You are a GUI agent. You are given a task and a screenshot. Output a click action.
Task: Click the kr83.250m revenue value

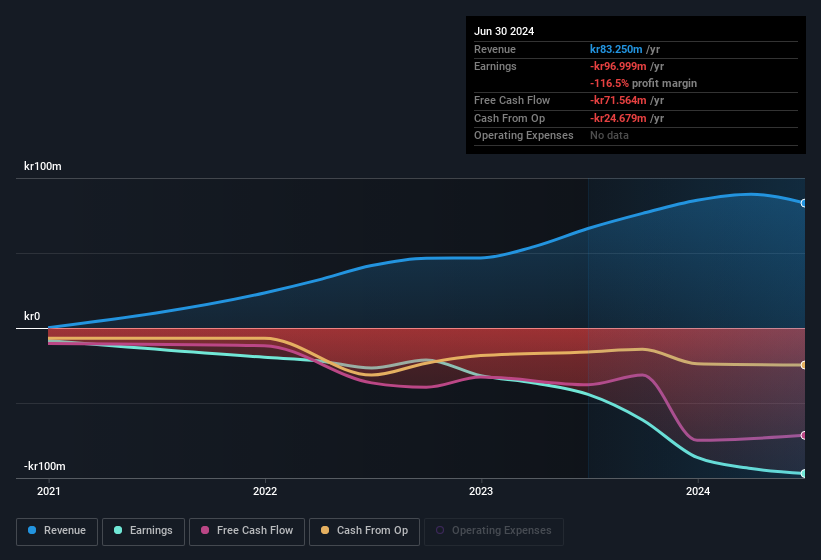[616, 49]
